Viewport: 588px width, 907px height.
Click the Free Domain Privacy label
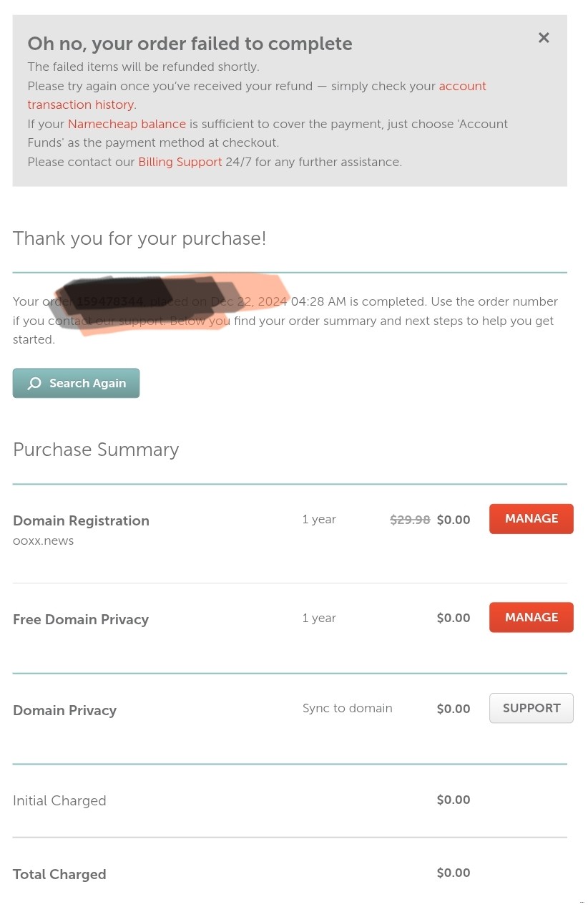click(x=81, y=620)
